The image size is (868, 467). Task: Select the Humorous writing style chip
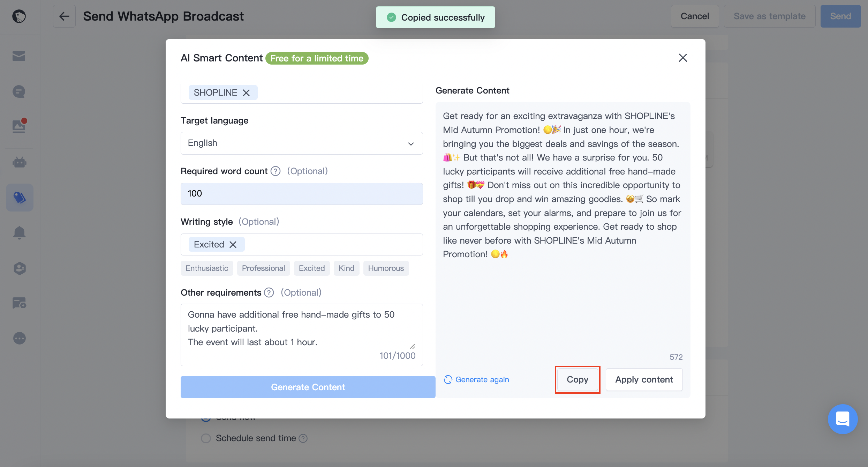[386, 268]
